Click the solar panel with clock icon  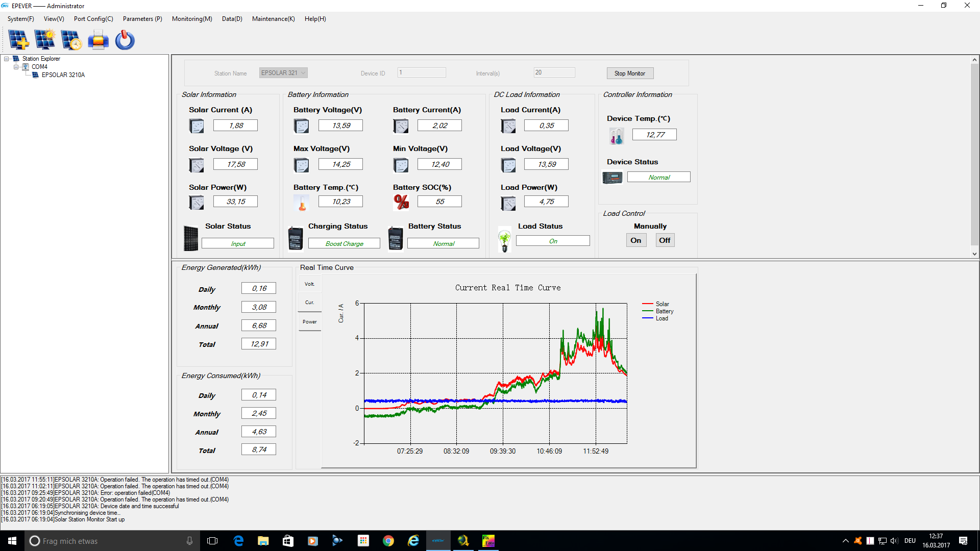coord(71,40)
